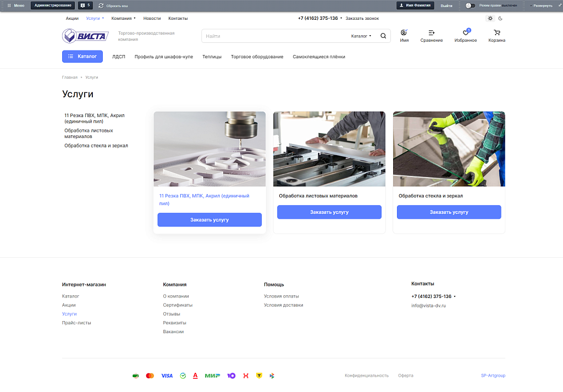Click the Сбросить кеш refresh icon
Screen dimensions: 563x392
pos(101,5)
